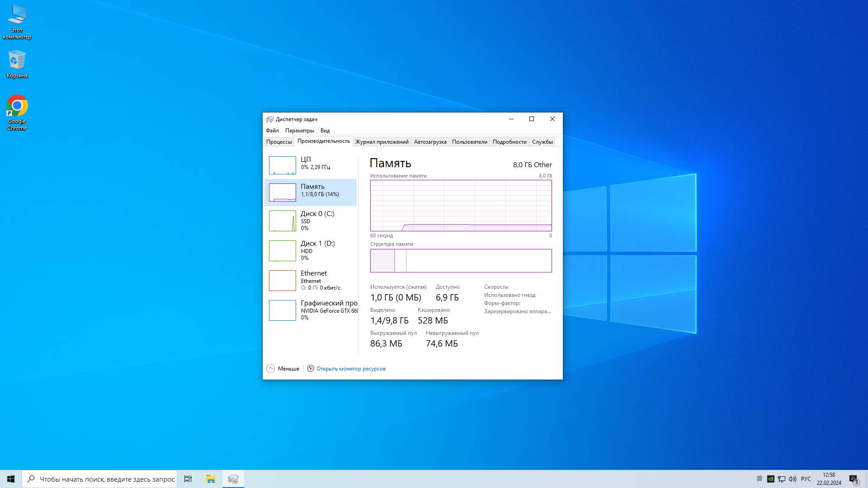Switch to the Процессы tab
The width and height of the screenshot is (868, 488).
click(x=279, y=142)
